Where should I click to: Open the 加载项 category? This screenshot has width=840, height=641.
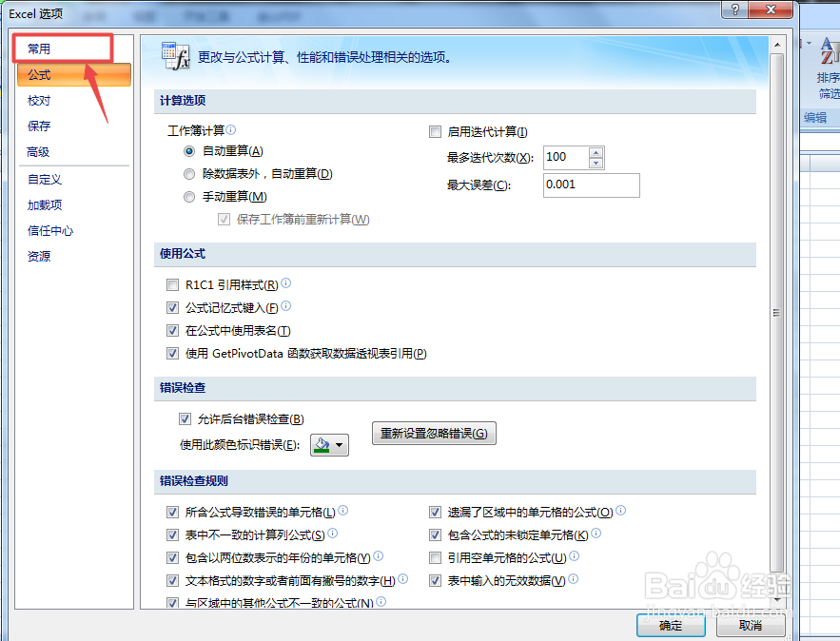point(45,205)
